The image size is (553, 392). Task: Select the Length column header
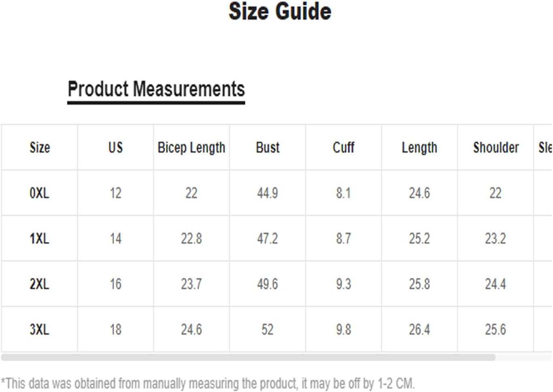pos(419,148)
